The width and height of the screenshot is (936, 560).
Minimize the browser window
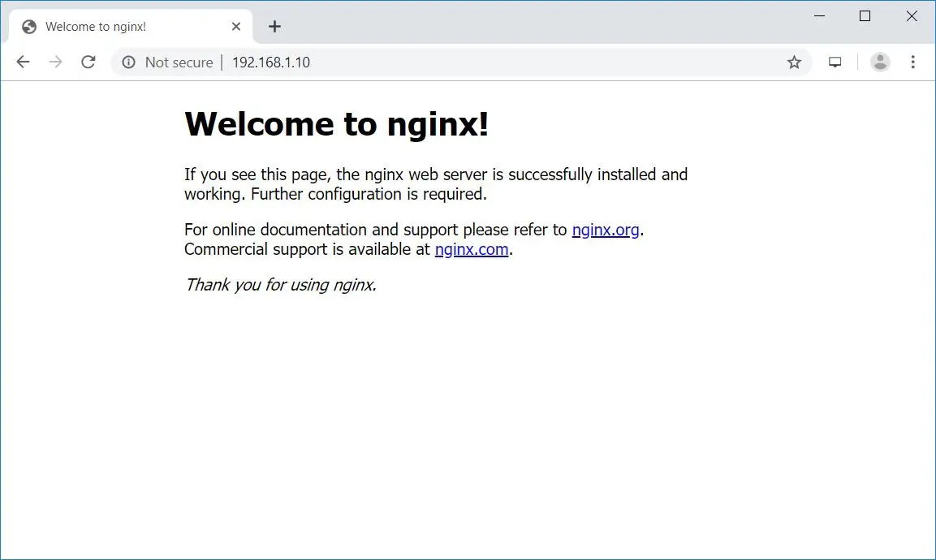coord(820,16)
